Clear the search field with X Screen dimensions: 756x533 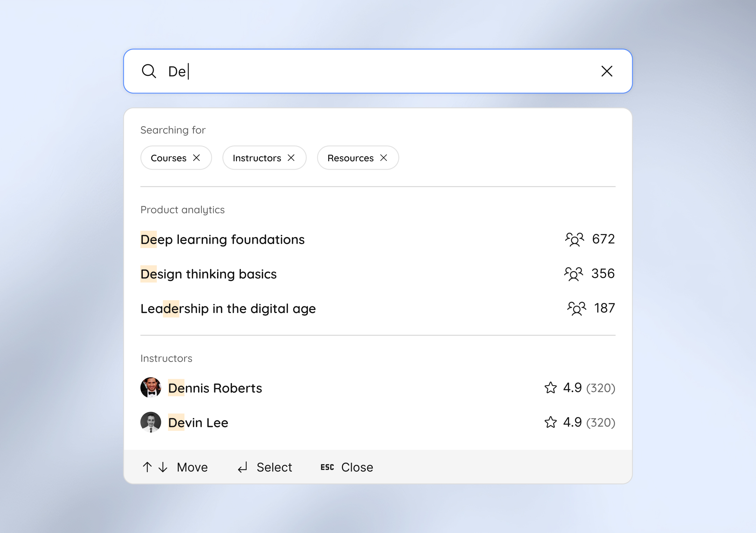pos(607,71)
